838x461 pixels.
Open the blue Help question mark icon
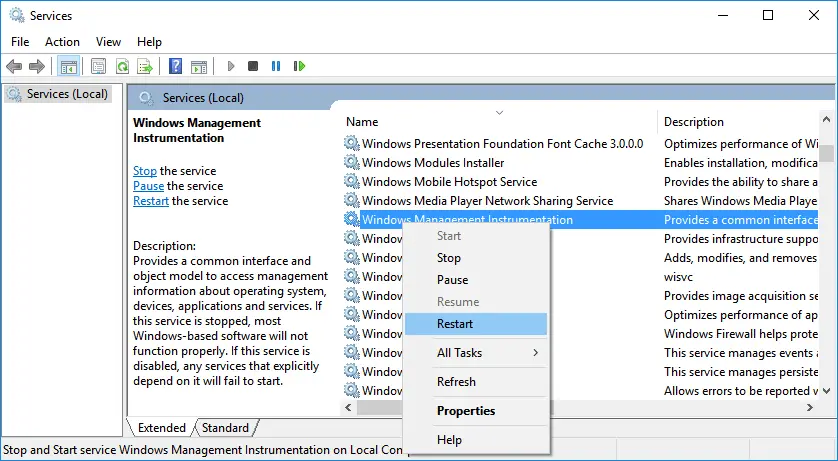[x=175, y=66]
